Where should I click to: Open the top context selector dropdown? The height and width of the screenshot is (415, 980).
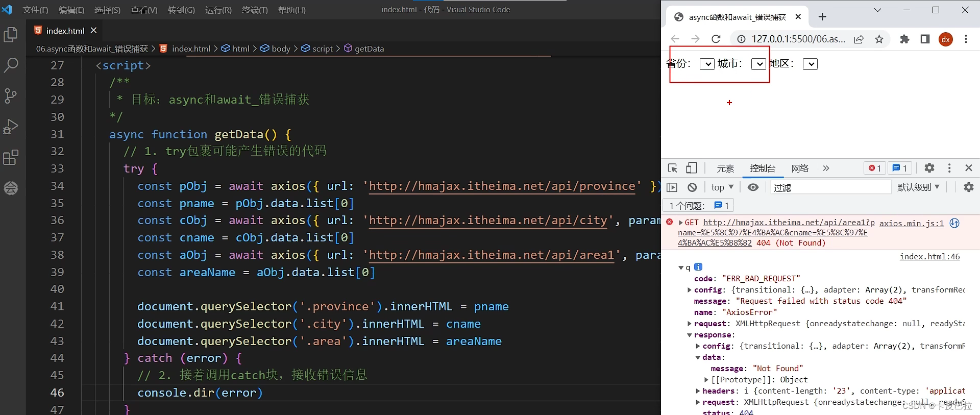[x=722, y=187]
